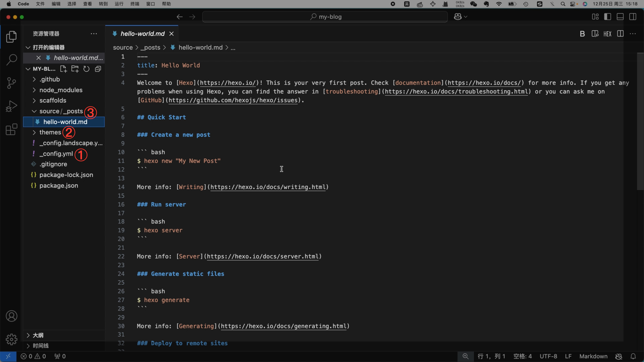Open notifications bell in status bar
The image size is (644, 362).
pyautogui.click(x=633, y=356)
